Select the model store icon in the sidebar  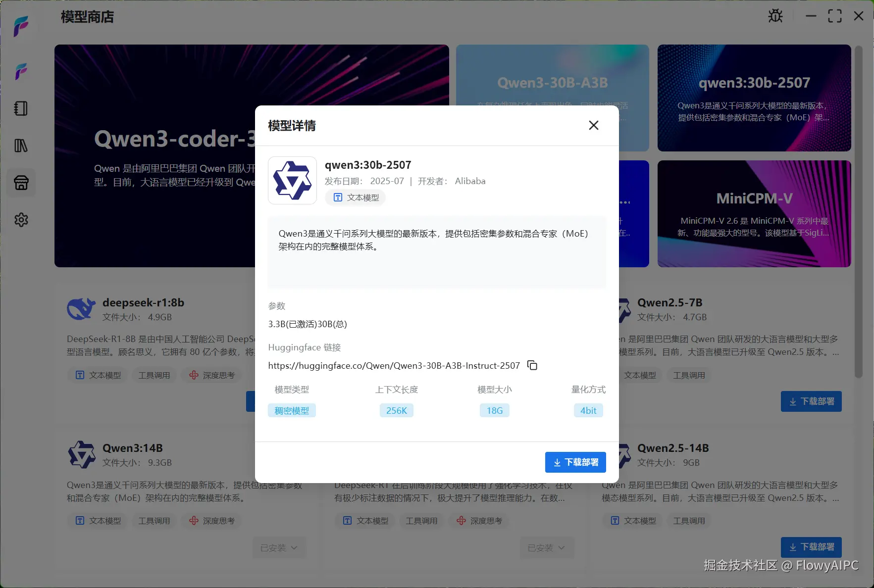(x=21, y=183)
